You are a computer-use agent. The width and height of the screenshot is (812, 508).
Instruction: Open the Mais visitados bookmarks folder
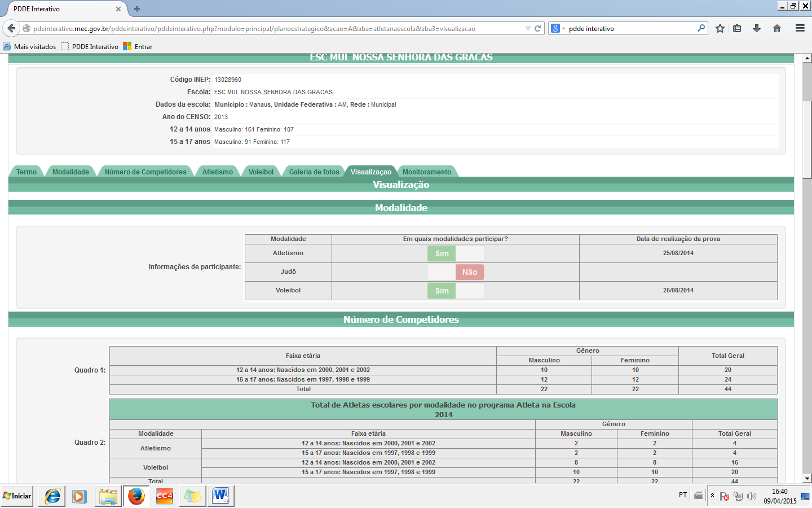30,46
